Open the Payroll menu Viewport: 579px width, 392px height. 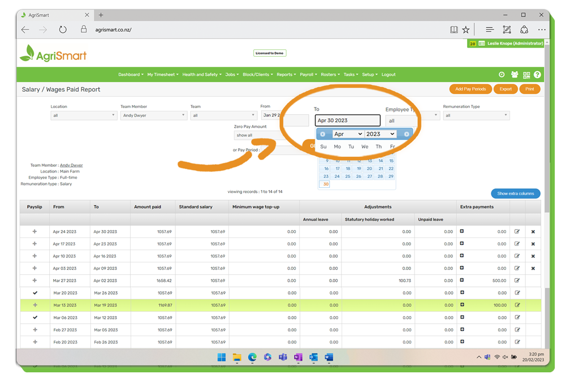[308, 75]
